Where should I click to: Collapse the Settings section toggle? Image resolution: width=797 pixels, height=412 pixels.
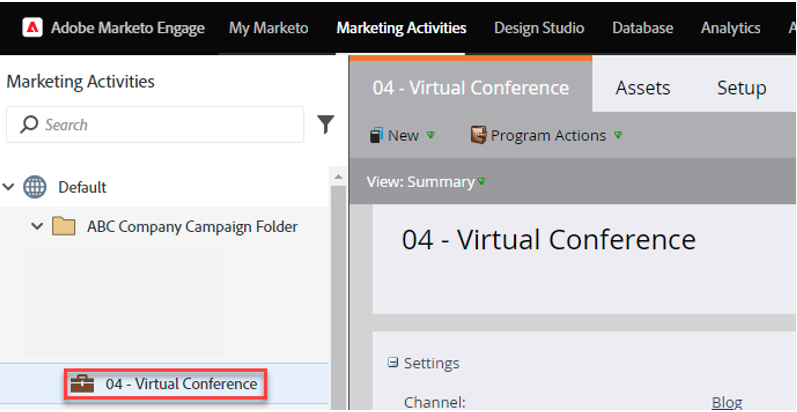click(x=392, y=363)
